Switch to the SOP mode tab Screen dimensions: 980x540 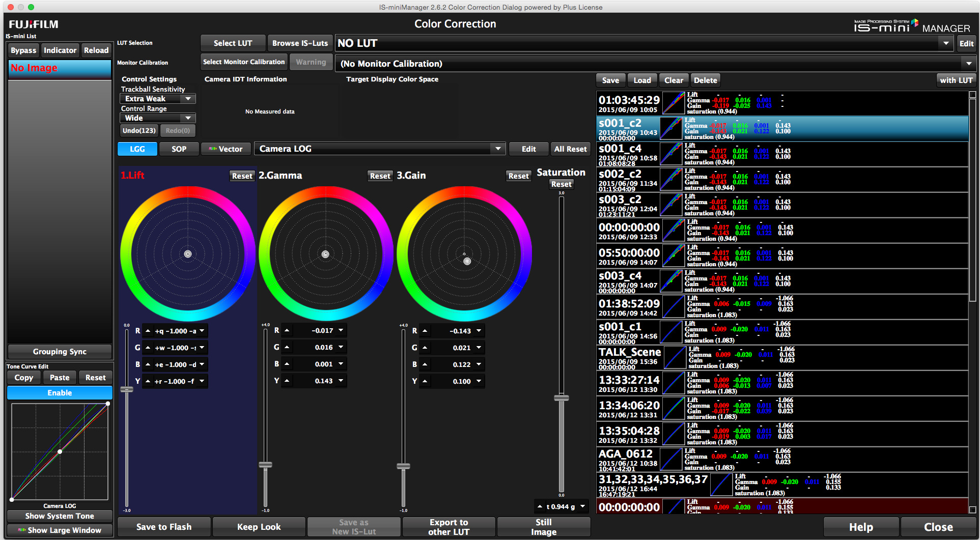pyautogui.click(x=179, y=149)
